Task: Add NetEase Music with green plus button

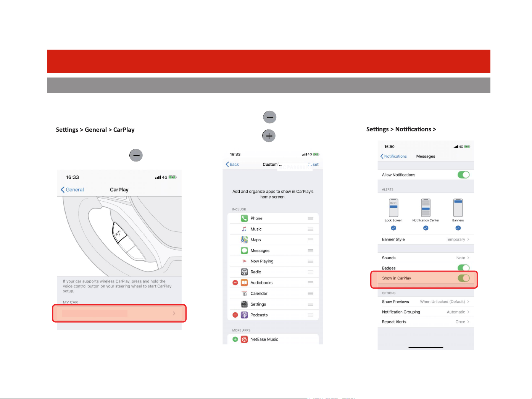Action: click(235, 339)
